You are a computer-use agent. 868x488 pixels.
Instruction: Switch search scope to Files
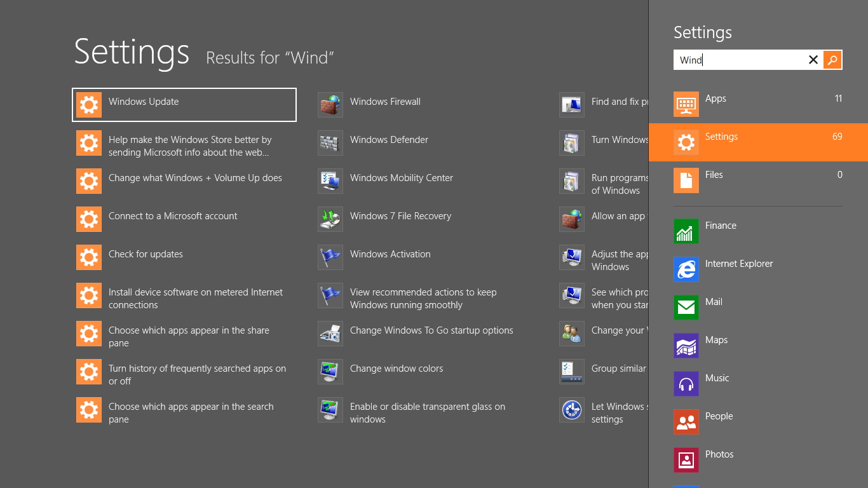[x=758, y=180]
